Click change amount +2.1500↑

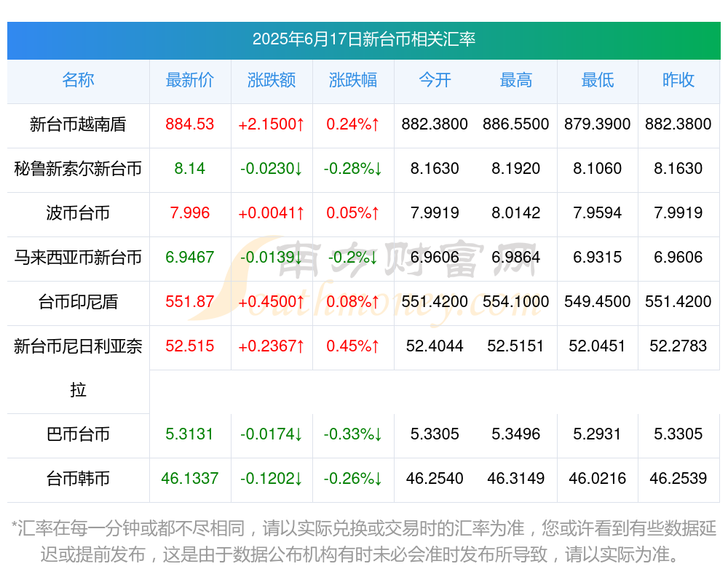click(x=272, y=124)
